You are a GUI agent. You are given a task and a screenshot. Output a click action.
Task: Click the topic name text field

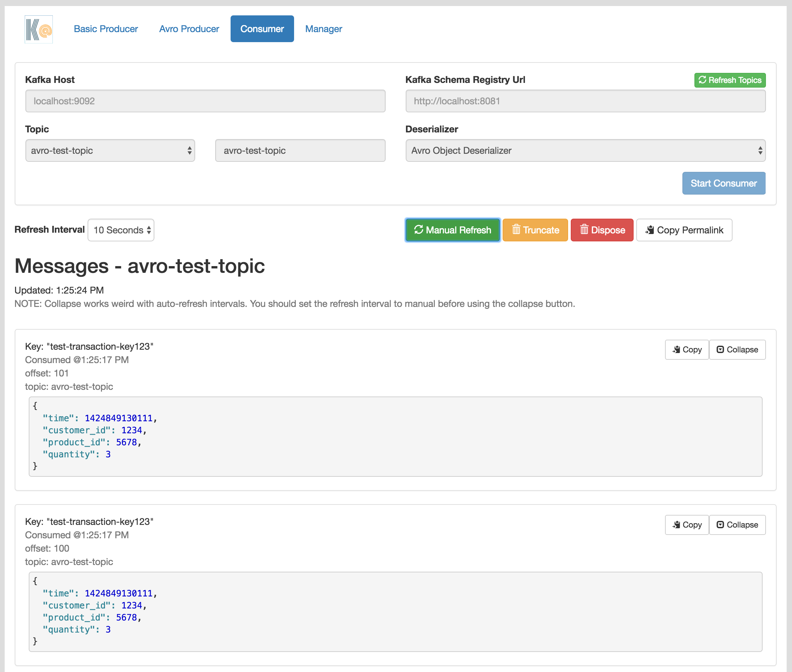[300, 150]
